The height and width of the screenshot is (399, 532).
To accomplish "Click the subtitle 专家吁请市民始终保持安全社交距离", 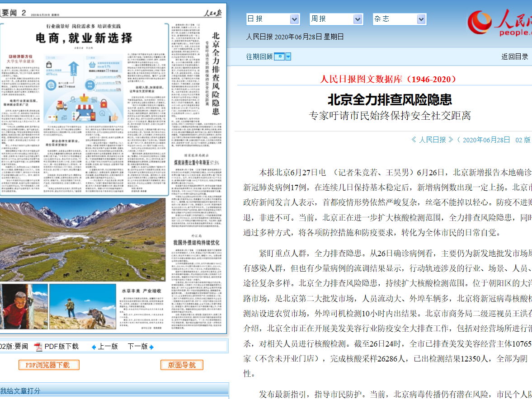I will click(390, 116).
